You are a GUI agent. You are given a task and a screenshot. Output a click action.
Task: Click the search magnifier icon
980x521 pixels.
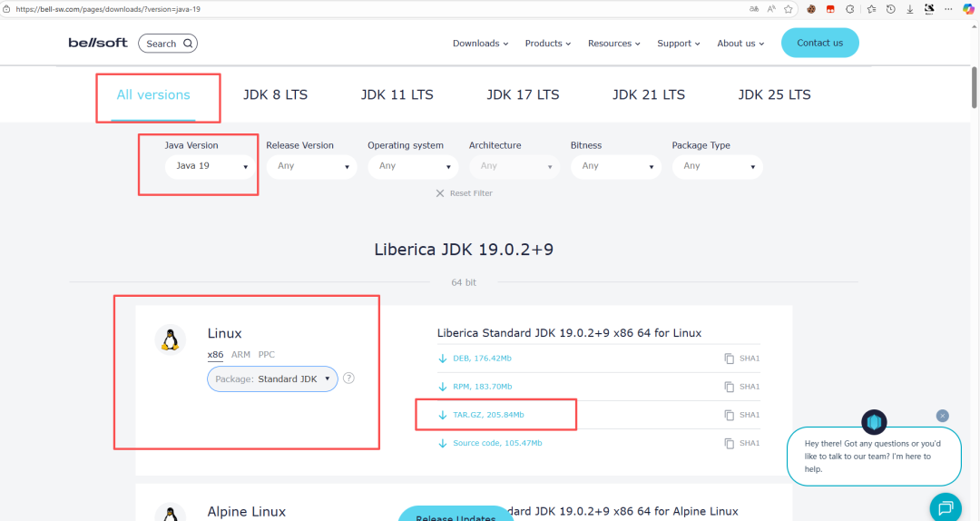pos(188,44)
